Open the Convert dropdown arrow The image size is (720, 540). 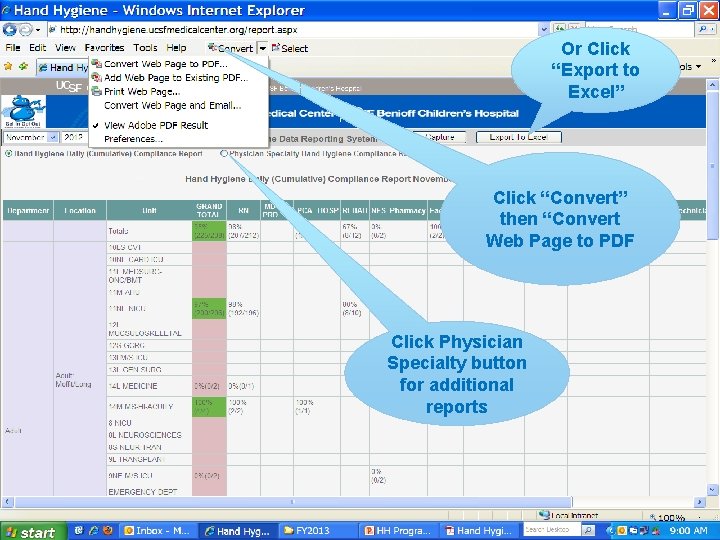262,48
